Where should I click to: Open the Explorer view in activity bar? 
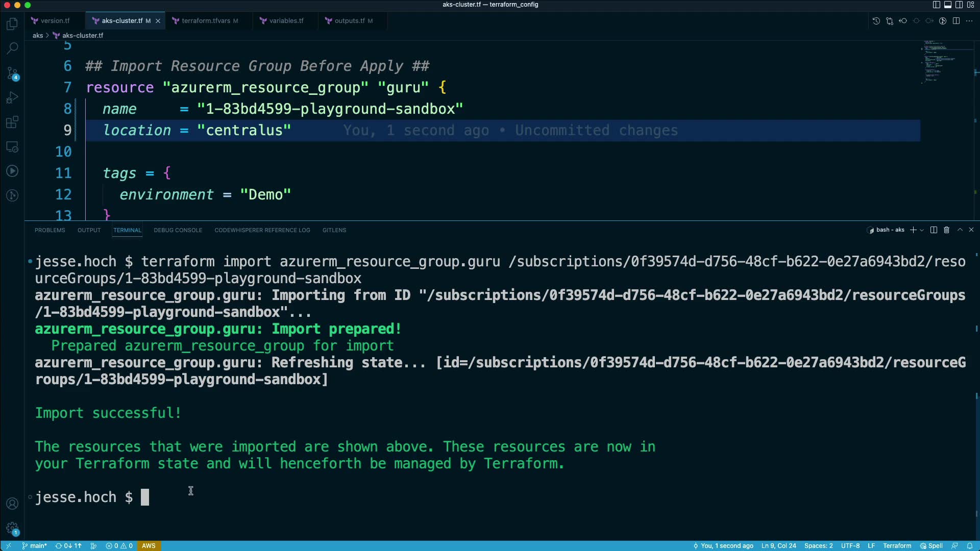12,24
